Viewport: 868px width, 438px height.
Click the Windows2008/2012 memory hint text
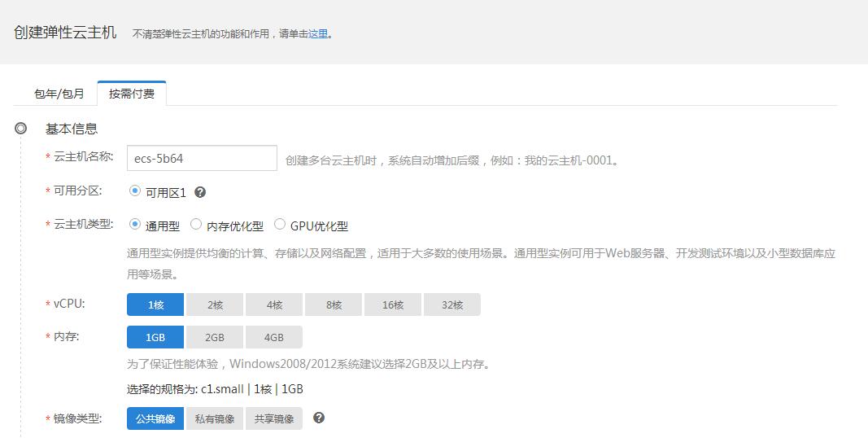coord(308,365)
